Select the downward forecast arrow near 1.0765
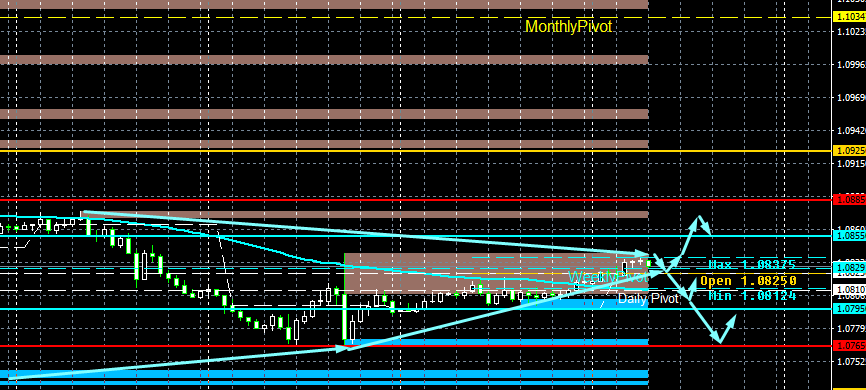This screenshot has width=866, height=390. point(699,307)
